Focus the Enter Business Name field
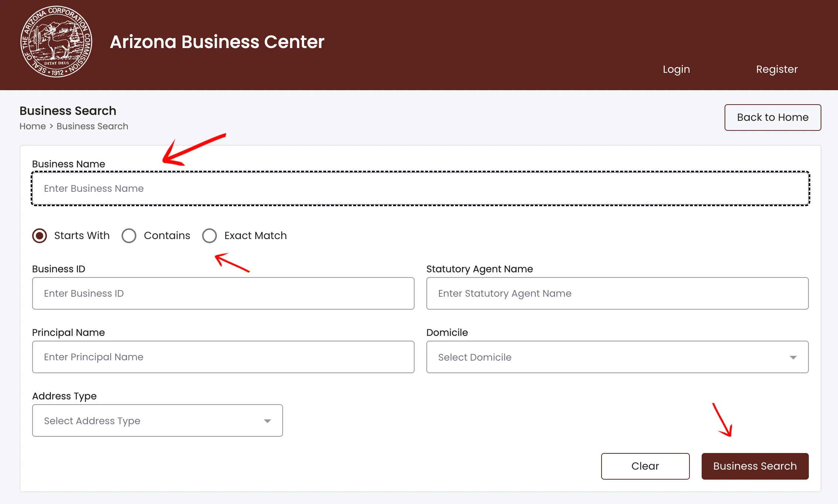This screenshot has height=504, width=838. [x=420, y=188]
